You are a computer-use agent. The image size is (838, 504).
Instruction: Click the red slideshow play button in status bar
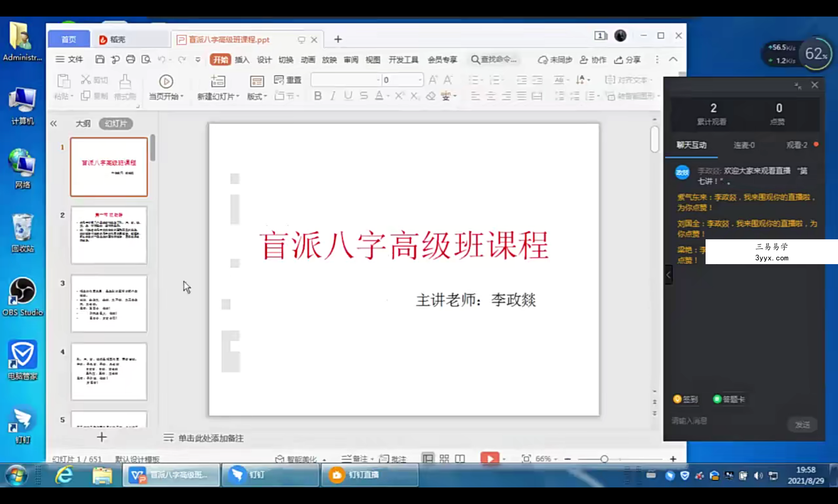(x=489, y=459)
